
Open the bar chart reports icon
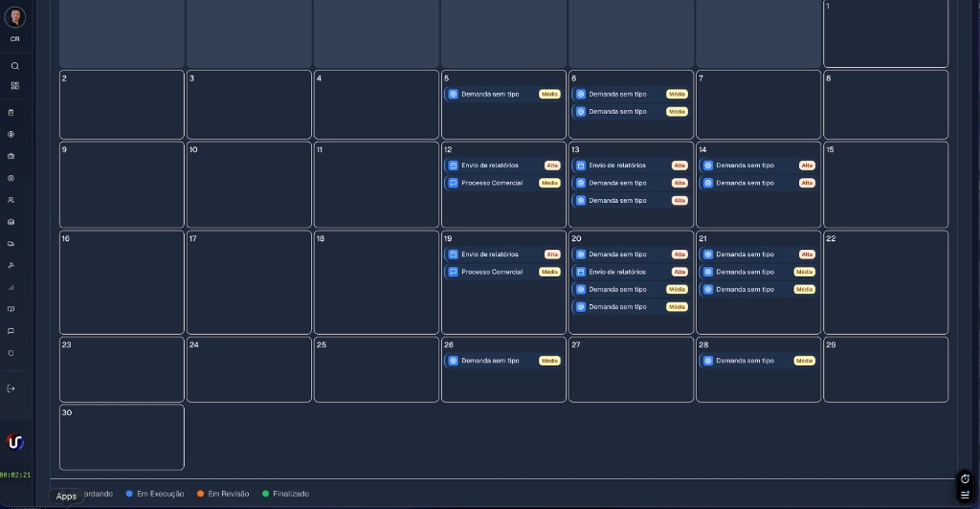click(11, 287)
